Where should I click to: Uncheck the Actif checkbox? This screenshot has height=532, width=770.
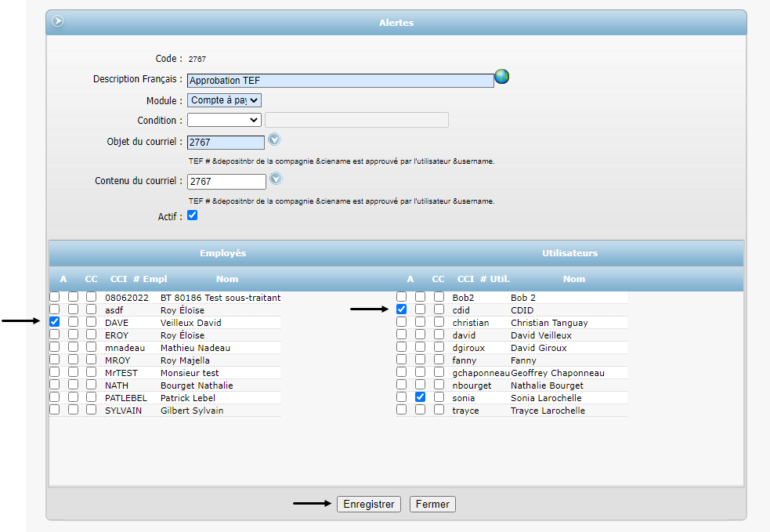[193, 215]
